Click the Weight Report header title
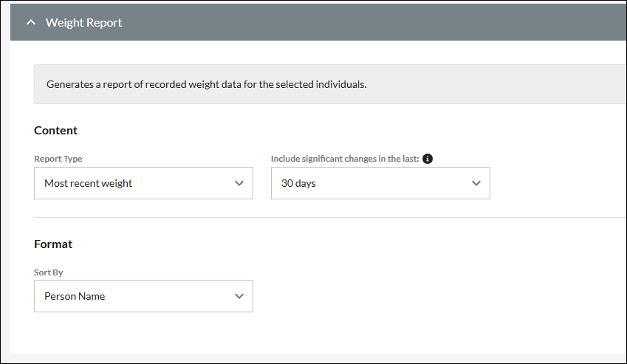 [x=83, y=23]
